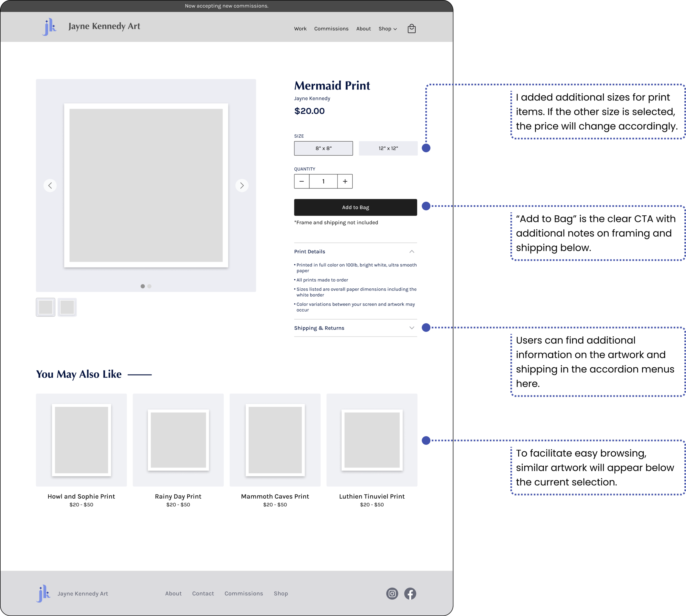686x616 pixels.
Task: Increase quantity with plus button
Action: coord(345,181)
